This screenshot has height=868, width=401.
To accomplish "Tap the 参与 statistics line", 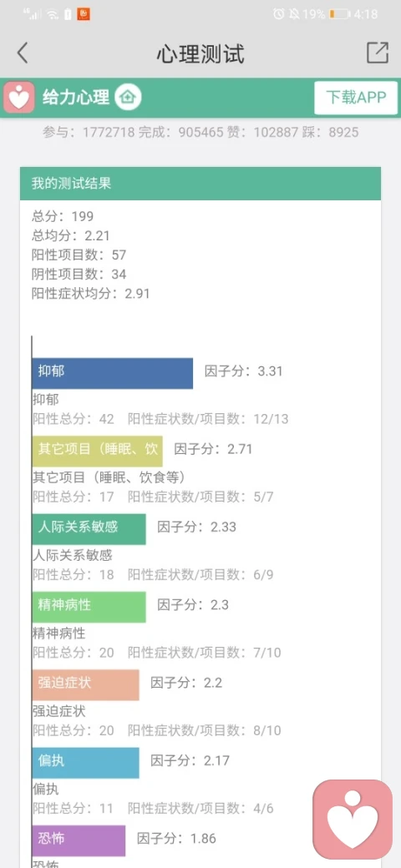I will (200, 133).
